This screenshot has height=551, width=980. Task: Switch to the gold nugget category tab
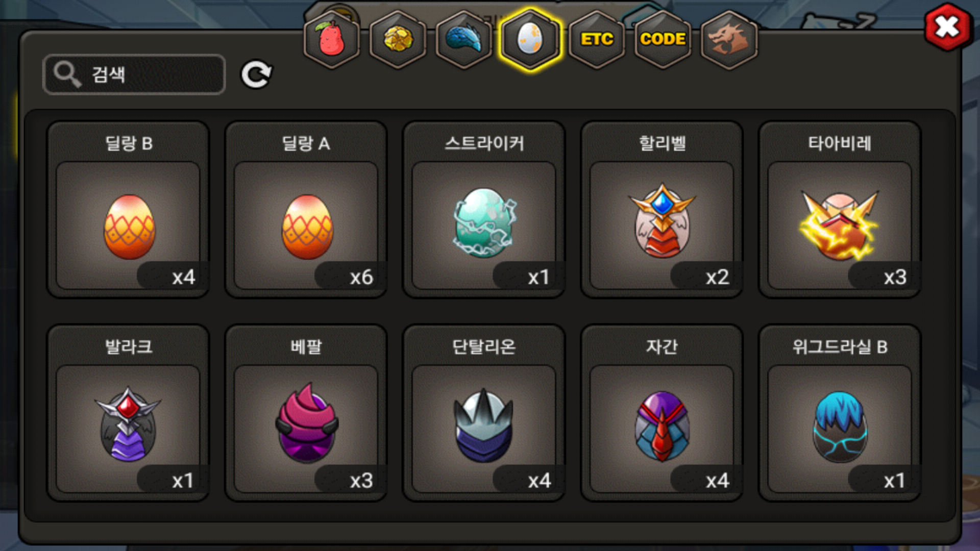point(398,39)
